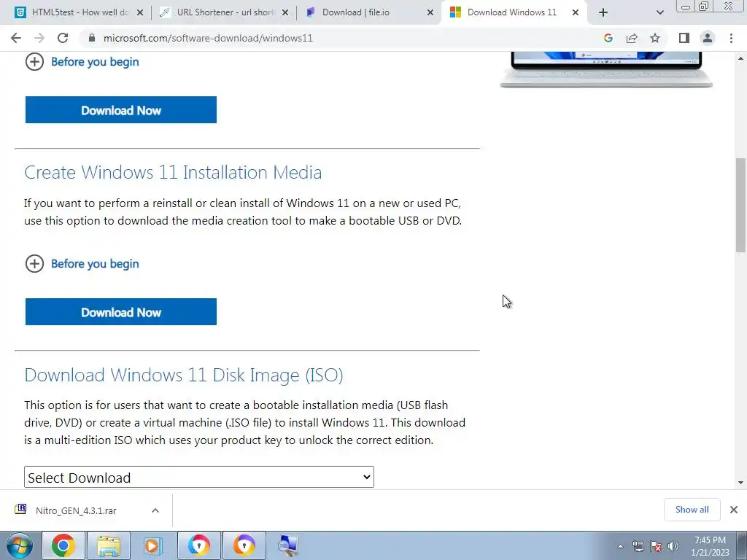The height and width of the screenshot is (560, 747).
Task: Launch the media player taskbar icon
Action: click(x=153, y=545)
